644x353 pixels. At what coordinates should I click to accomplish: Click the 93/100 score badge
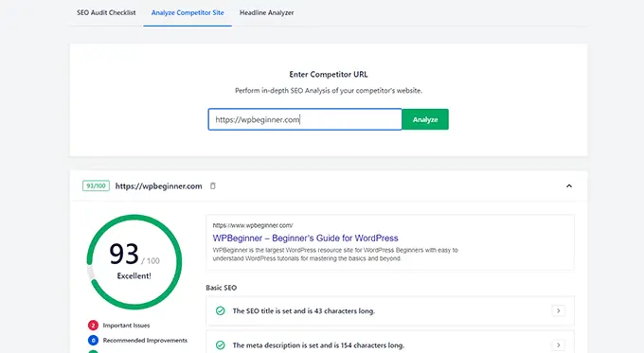96,185
